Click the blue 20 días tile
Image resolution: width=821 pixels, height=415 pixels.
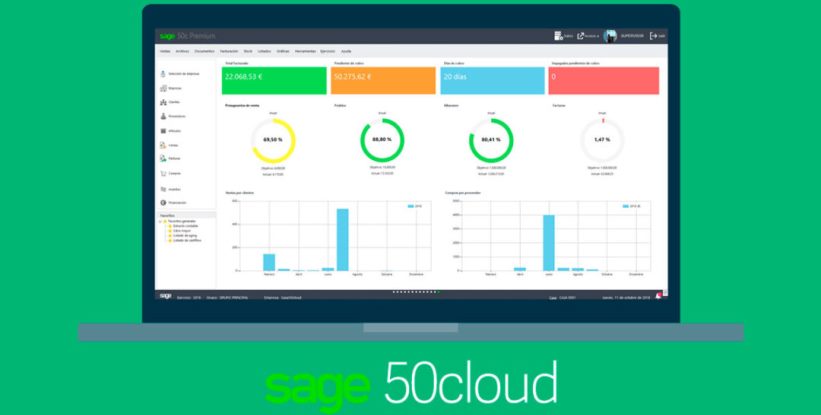click(x=492, y=81)
